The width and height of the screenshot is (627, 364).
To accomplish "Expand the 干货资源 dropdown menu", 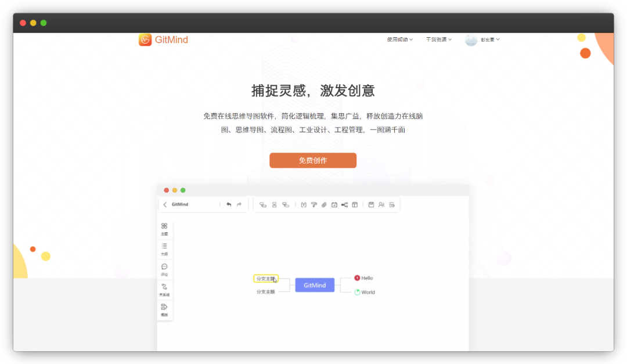I will click(x=439, y=39).
